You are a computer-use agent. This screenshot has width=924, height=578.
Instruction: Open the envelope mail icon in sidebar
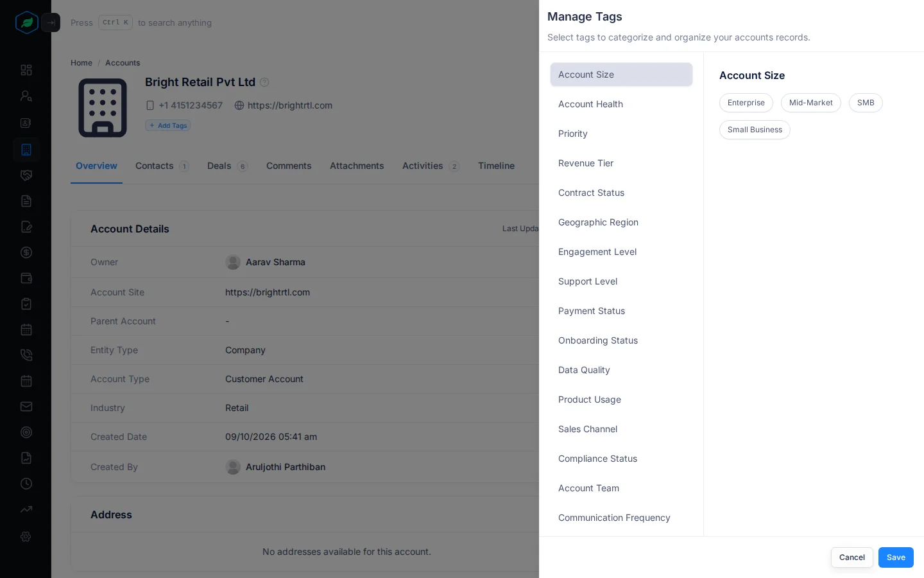(x=26, y=407)
